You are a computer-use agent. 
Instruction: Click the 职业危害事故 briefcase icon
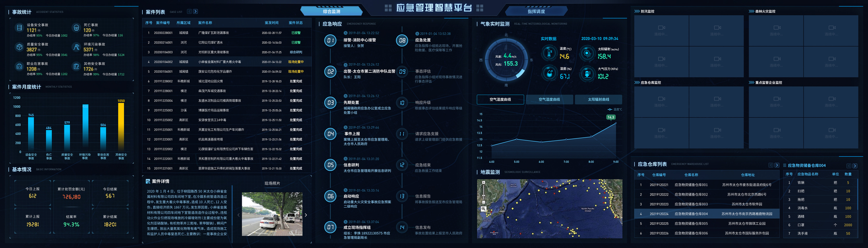coord(19,67)
